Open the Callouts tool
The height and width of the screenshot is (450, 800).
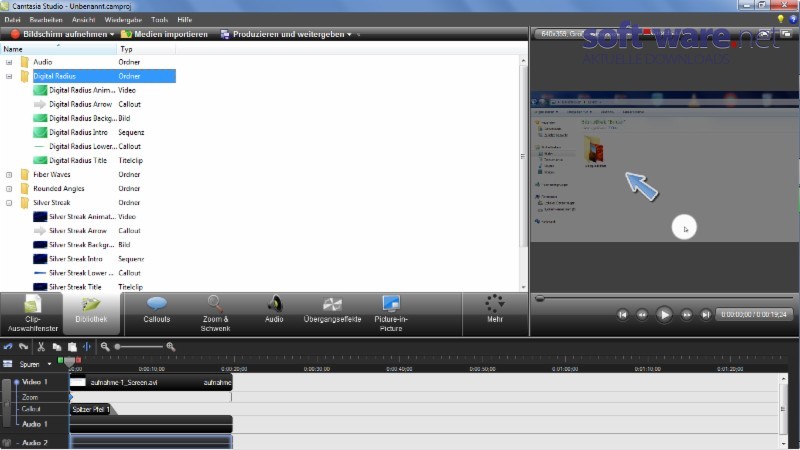click(157, 310)
